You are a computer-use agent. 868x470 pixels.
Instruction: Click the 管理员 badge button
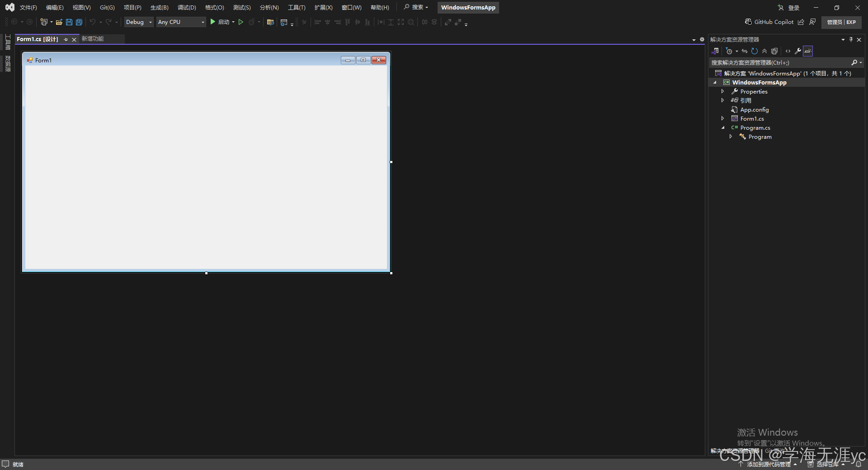841,22
